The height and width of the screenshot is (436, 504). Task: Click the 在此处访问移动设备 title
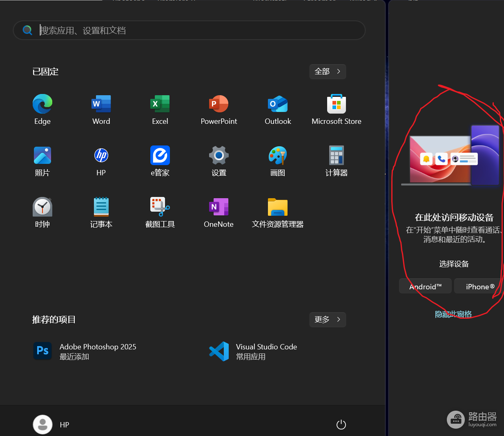[454, 217]
